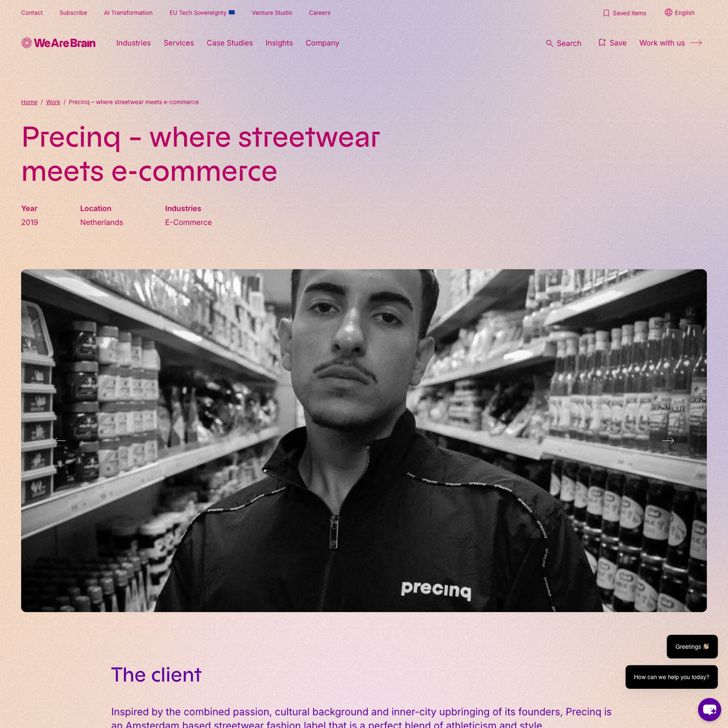This screenshot has width=728, height=728.
Task: Open the English language selector
Action: tap(684, 13)
